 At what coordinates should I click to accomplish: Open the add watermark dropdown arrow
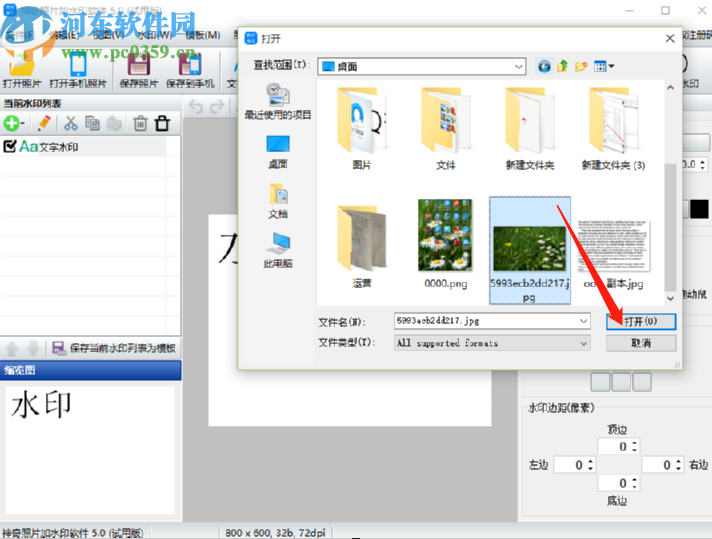22,124
